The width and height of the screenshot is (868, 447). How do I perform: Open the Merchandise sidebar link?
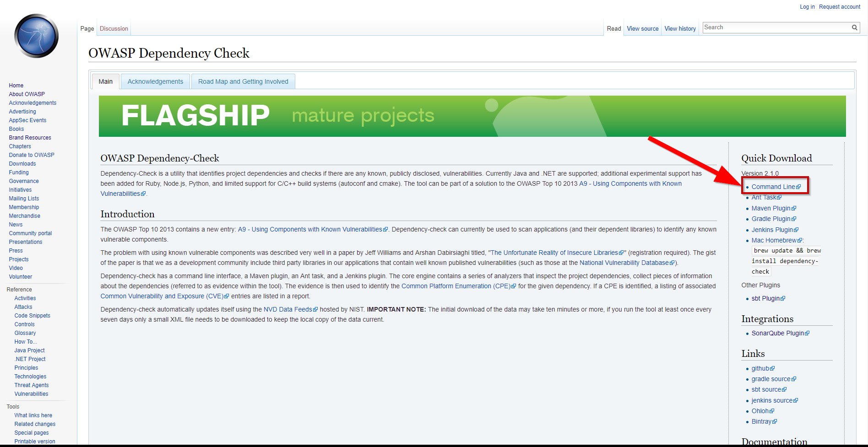(x=25, y=216)
